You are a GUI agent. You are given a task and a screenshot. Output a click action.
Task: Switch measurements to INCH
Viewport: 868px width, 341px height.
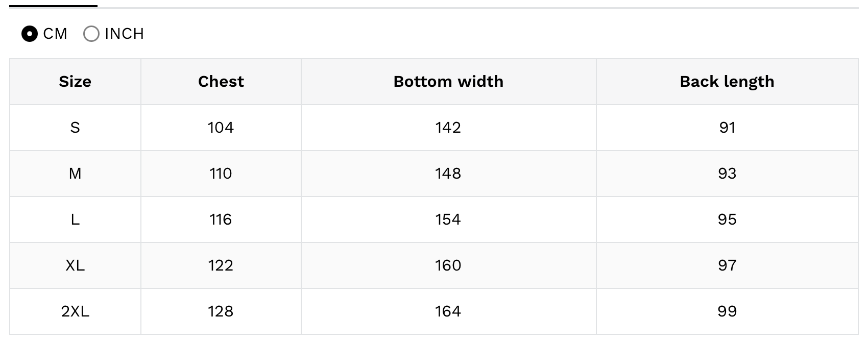click(x=91, y=34)
